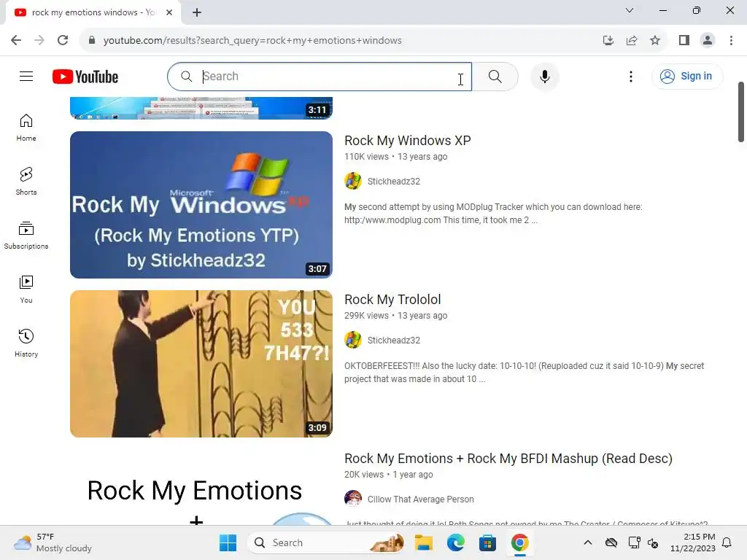
Task: Open YouTube settings three-dot menu
Action: 631,77
